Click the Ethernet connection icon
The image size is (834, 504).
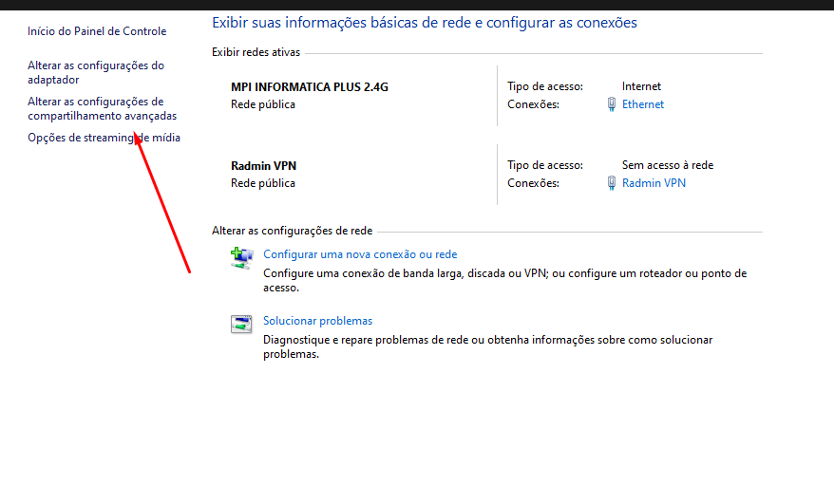tap(612, 104)
